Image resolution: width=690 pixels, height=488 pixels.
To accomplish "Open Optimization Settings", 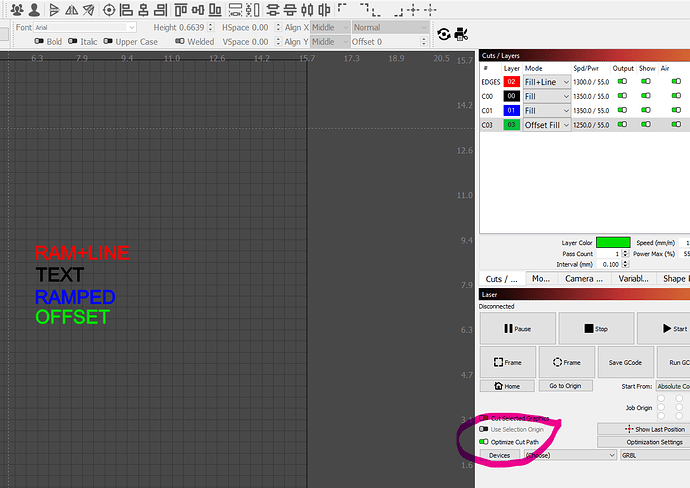I will [x=643, y=442].
